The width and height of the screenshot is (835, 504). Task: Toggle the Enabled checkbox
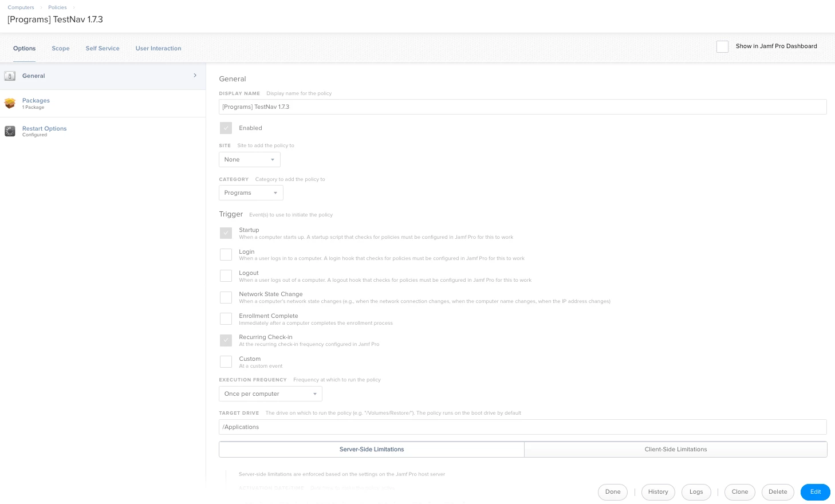[x=226, y=128]
